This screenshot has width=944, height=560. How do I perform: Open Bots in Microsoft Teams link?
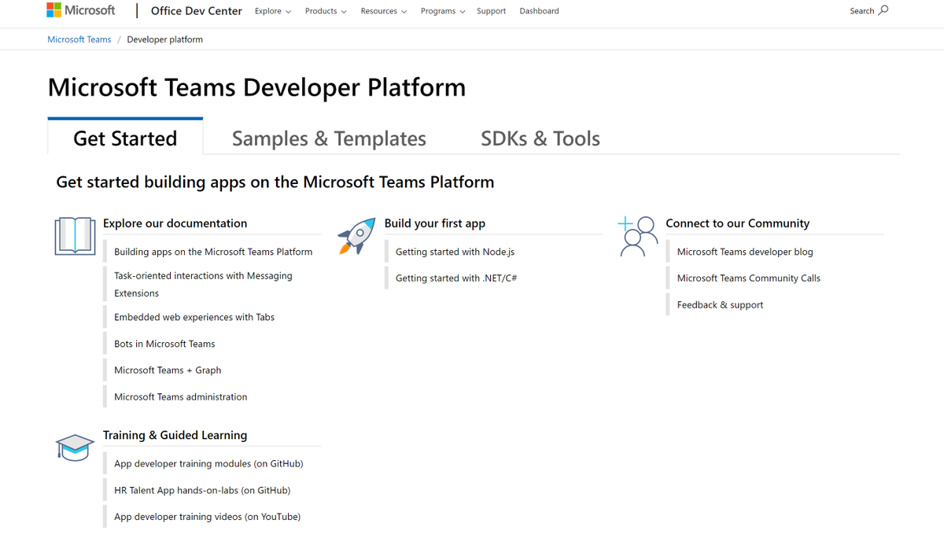(164, 344)
